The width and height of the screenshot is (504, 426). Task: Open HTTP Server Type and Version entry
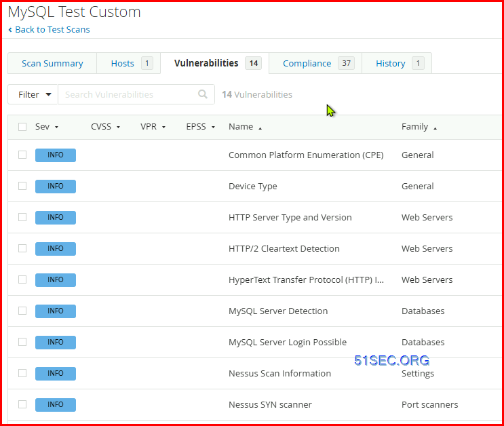[x=290, y=217]
